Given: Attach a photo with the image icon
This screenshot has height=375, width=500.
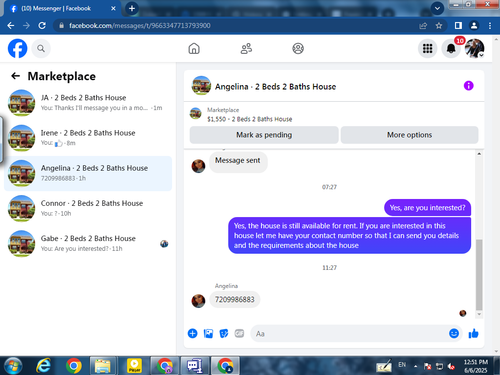Looking at the screenshot, I should (x=208, y=333).
